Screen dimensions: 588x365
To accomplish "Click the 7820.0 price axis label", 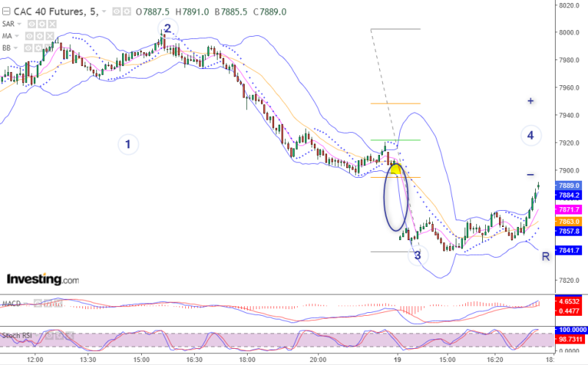I will (569, 281).
